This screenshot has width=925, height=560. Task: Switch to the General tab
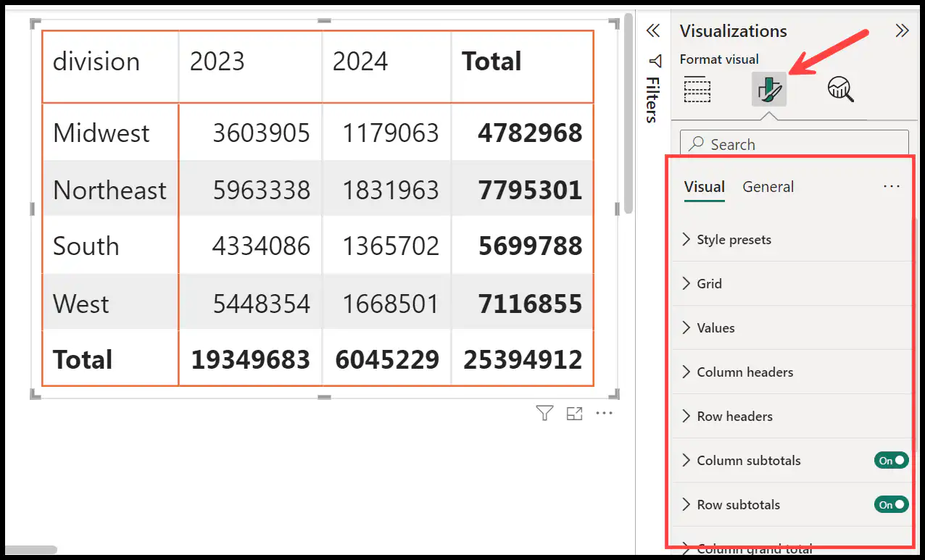768,186
